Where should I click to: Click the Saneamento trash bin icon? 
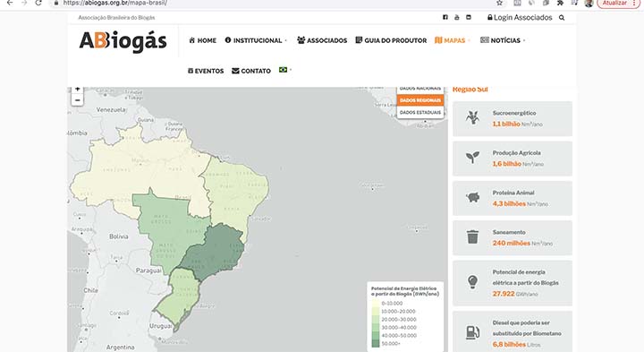[x=472, y=237]
